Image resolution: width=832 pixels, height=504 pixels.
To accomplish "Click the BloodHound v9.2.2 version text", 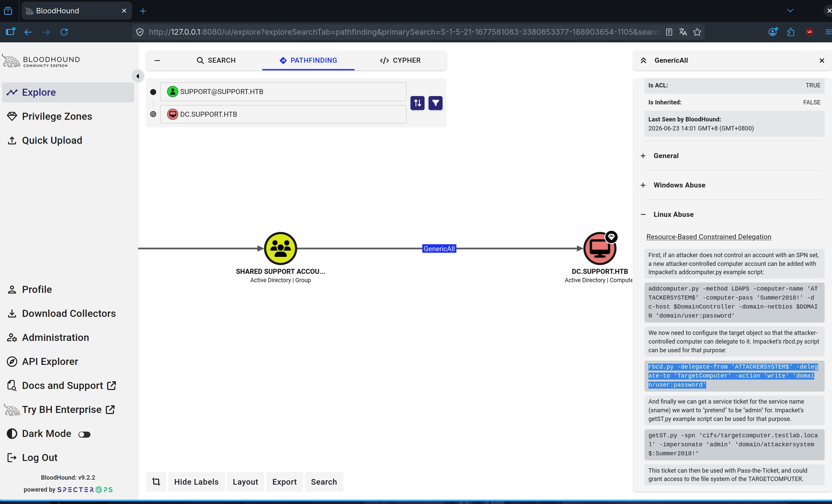I will point(68,477).
